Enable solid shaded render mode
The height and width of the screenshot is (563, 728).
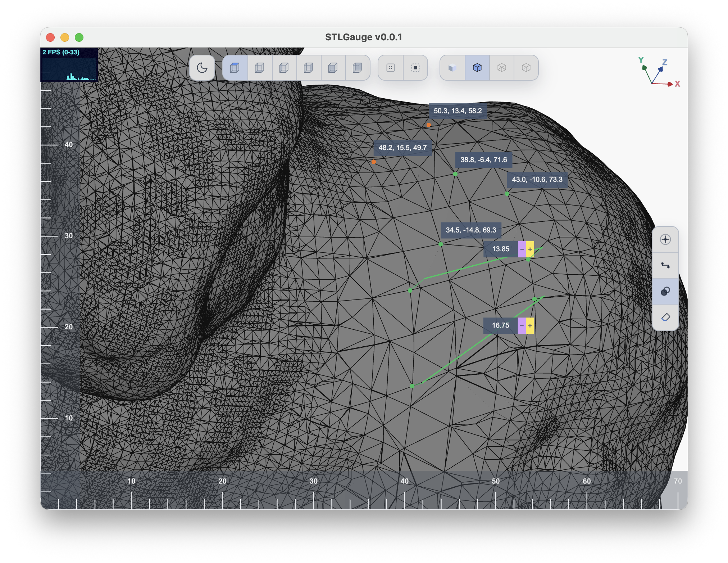point(452,68)
